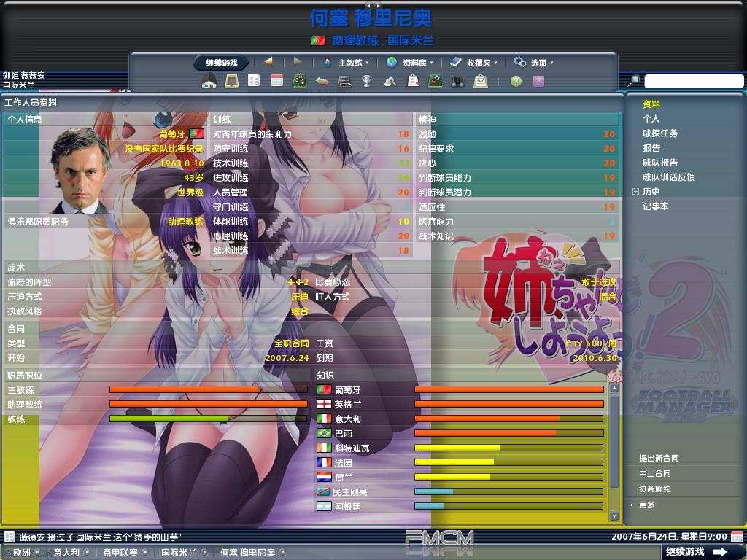Click the manager icon beside 主教练
The image size is (747, 560).
click(328, 63)
